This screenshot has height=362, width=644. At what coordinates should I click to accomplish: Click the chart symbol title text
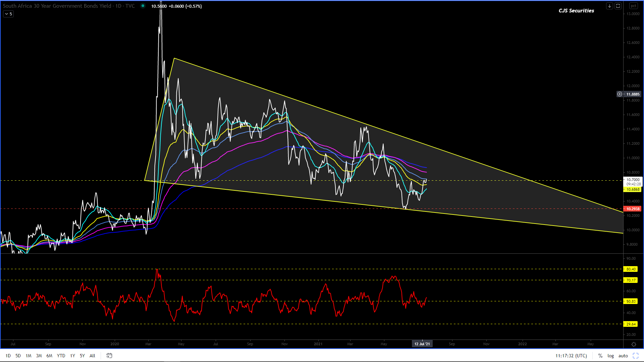tap(69, 6)
